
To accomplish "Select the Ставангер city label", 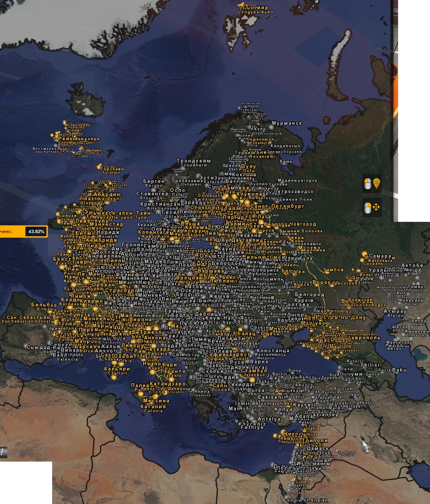I will (152, 193).
